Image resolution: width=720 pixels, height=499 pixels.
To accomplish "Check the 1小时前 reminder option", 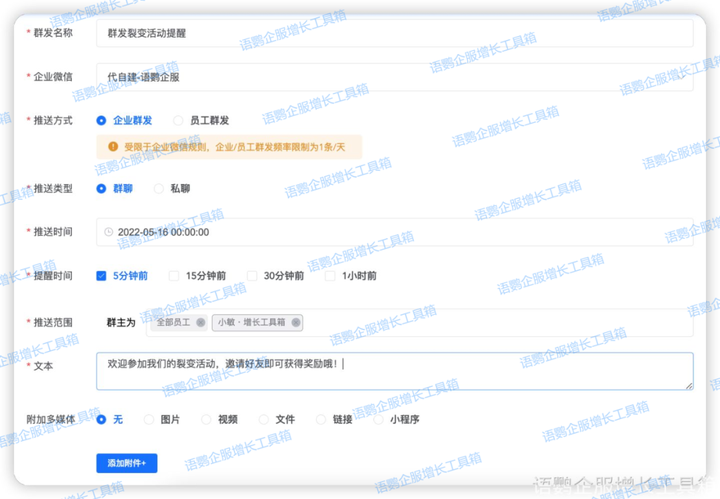I will [x=330, y=276].
